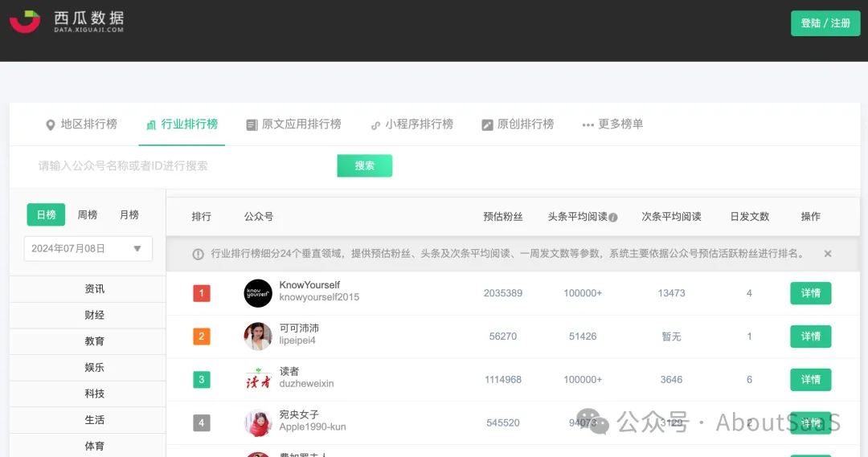The height and width of the screenshot is (457, 868).
Task: Open the KnowYourself account avatar
Action: pos(258,293)
